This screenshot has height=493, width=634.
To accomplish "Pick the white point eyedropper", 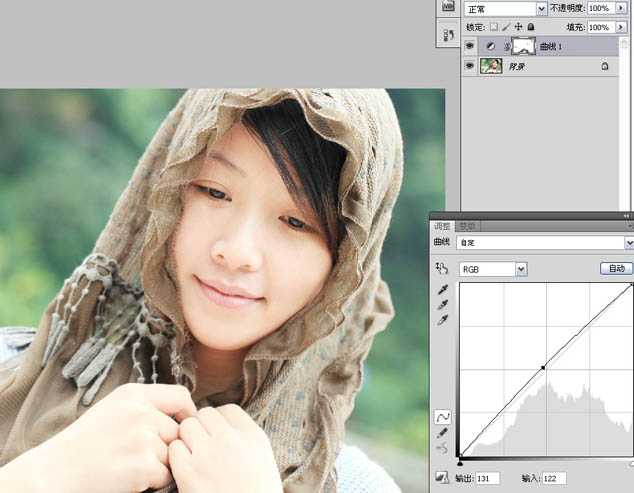I will (x=443, y=320).
